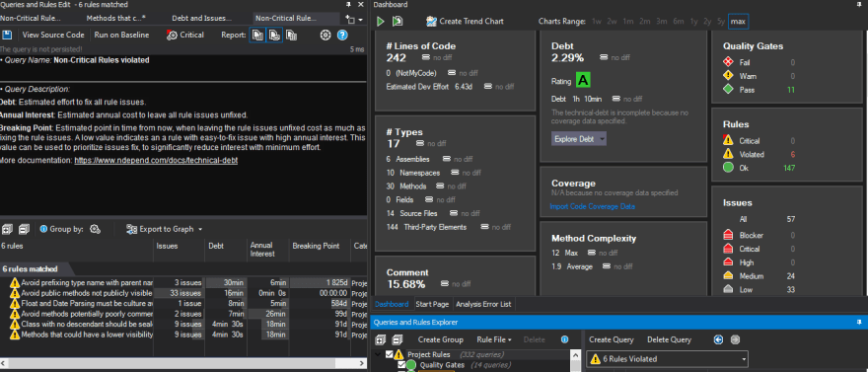Click the Group by info icon
868x372 pixels.
(x=43, y=229)
